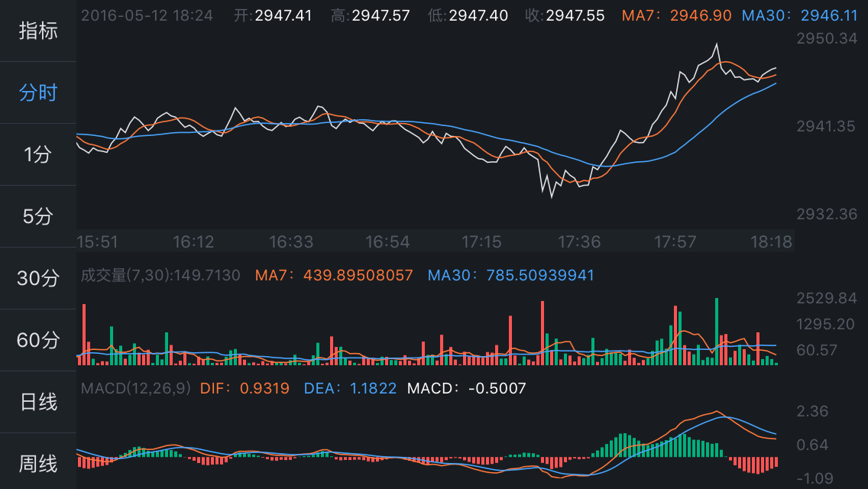Click the 16:33 time axis label

click(x=290, y=242)
